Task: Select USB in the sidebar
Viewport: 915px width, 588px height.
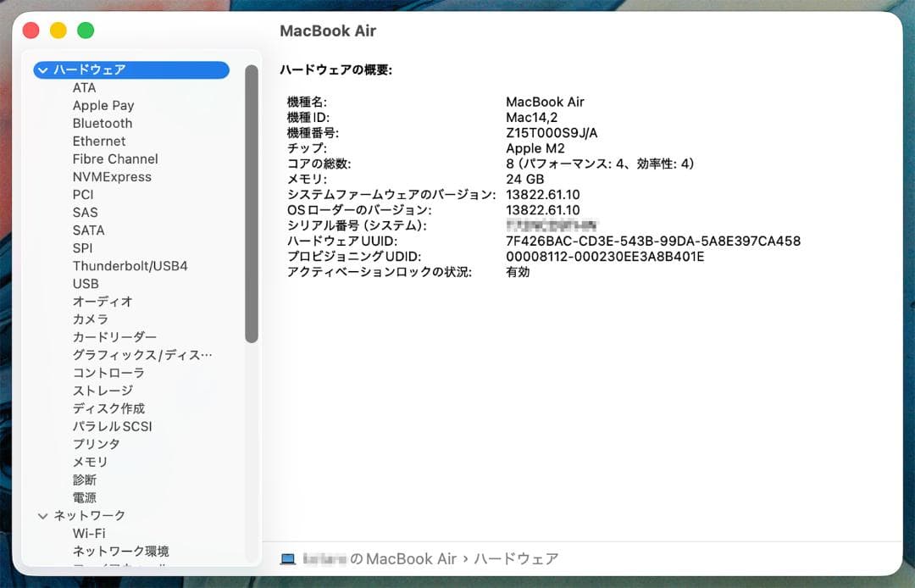Action: (86, 283)
